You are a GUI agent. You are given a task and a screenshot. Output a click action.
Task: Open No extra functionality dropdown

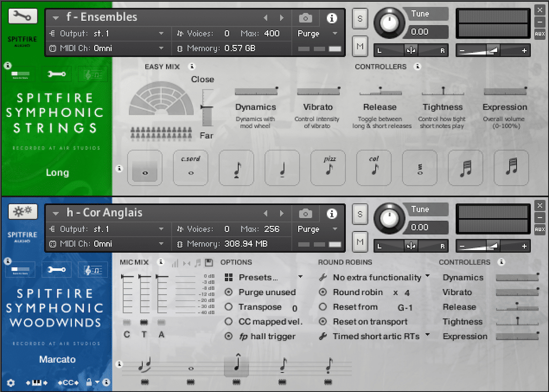(374, 277)
